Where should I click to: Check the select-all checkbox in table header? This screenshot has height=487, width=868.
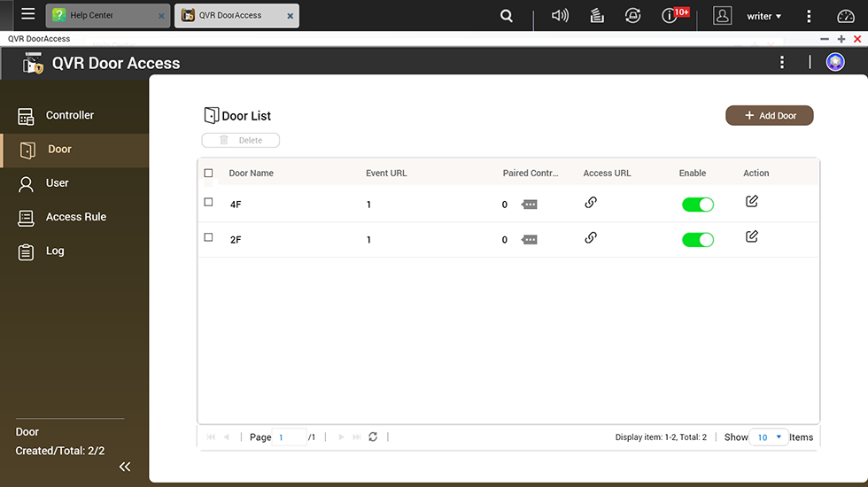pos(209,174)
